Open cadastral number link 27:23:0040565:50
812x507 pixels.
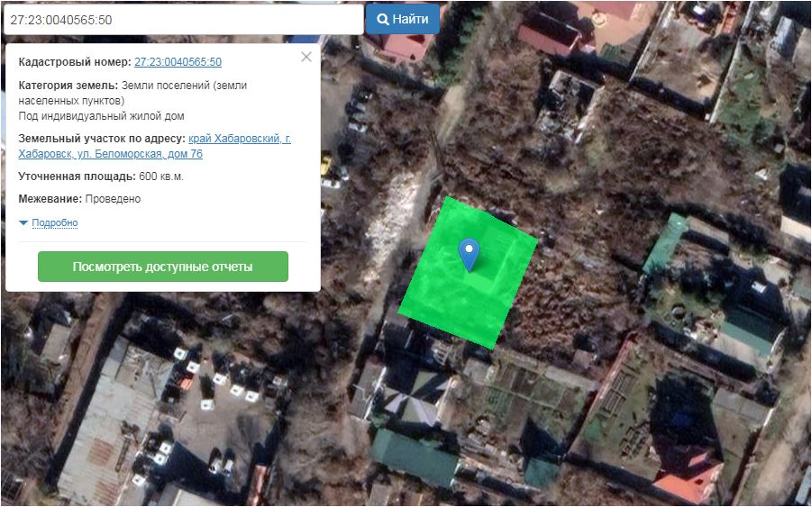coord(178,61)
